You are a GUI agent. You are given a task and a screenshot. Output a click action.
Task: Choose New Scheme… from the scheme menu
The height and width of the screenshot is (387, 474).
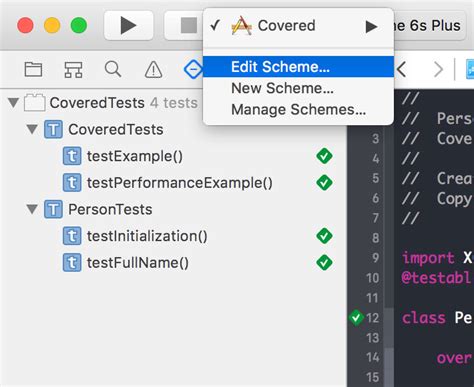(x=298, y=88)
